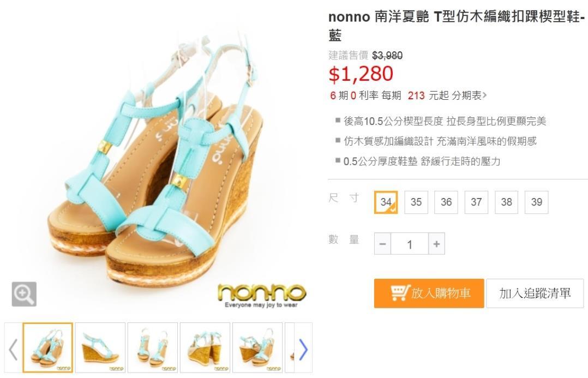Pick size 39
Screen dimensions: 588x378
537,202
